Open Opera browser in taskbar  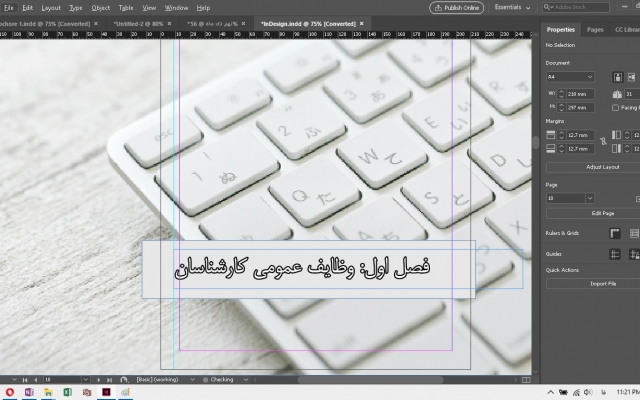(x=10, y=393)
